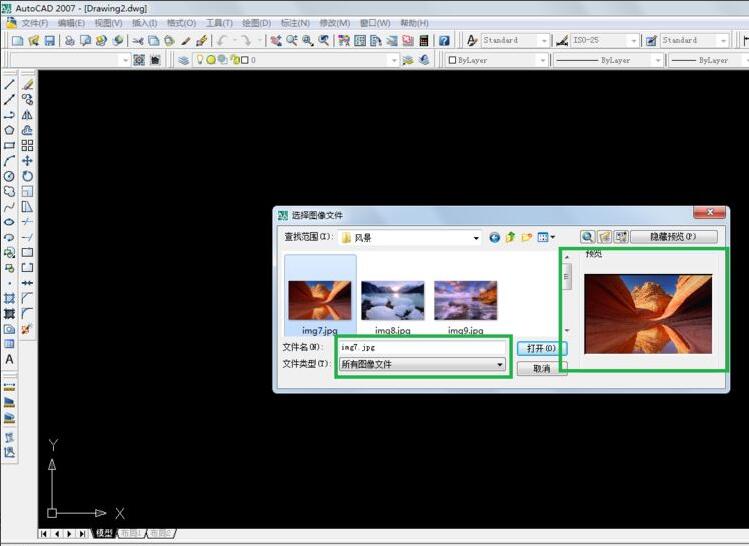Open the 修改(M) menu

(334, 23)
